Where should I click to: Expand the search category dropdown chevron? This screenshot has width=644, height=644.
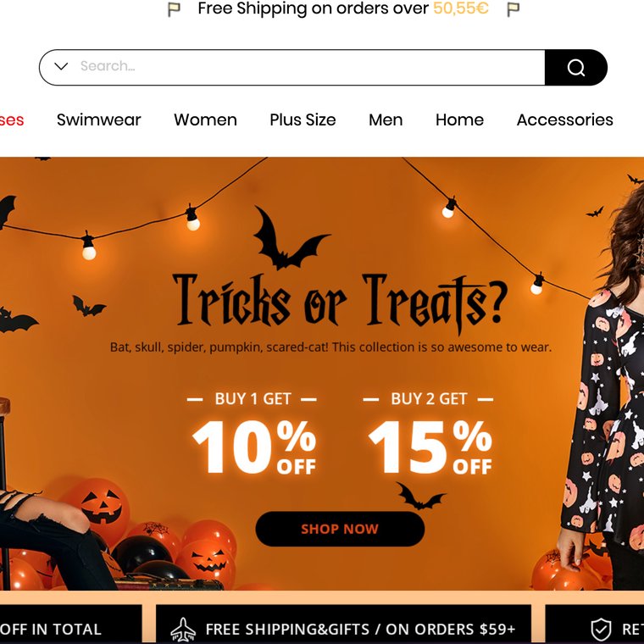click(x=61, y=66)
